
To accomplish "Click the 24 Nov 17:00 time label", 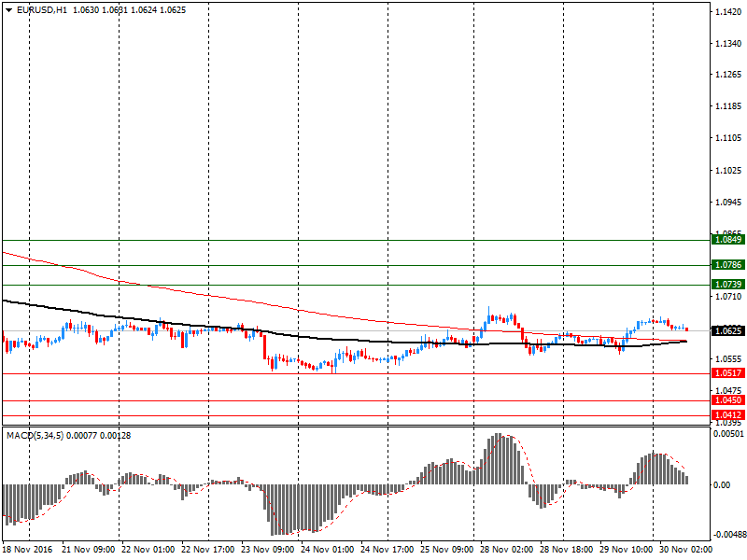I will pos(387,549).
